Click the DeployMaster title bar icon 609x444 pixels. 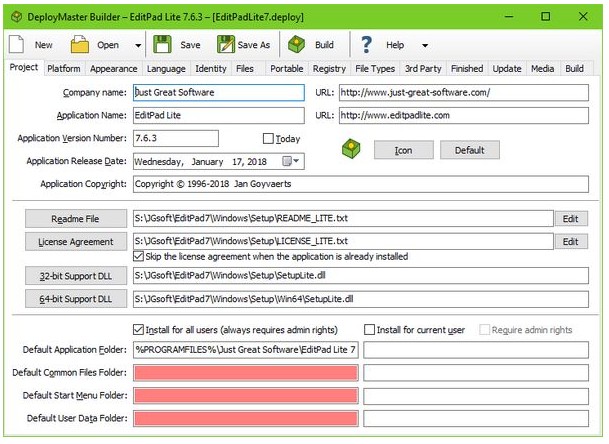(16, 17)
